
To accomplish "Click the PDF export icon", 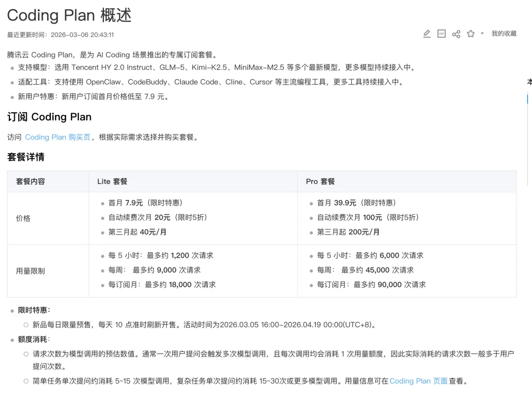I will tap(441, 33).
